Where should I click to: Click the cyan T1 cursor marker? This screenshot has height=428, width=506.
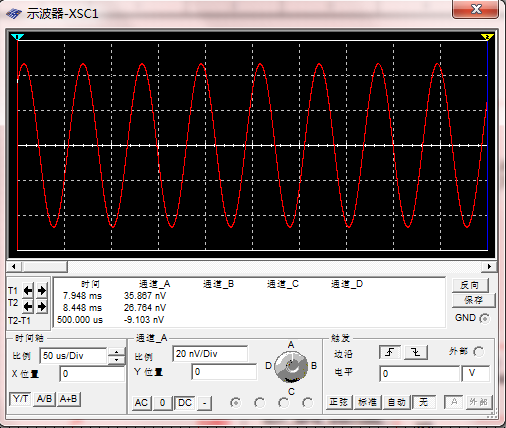point(17,37)
